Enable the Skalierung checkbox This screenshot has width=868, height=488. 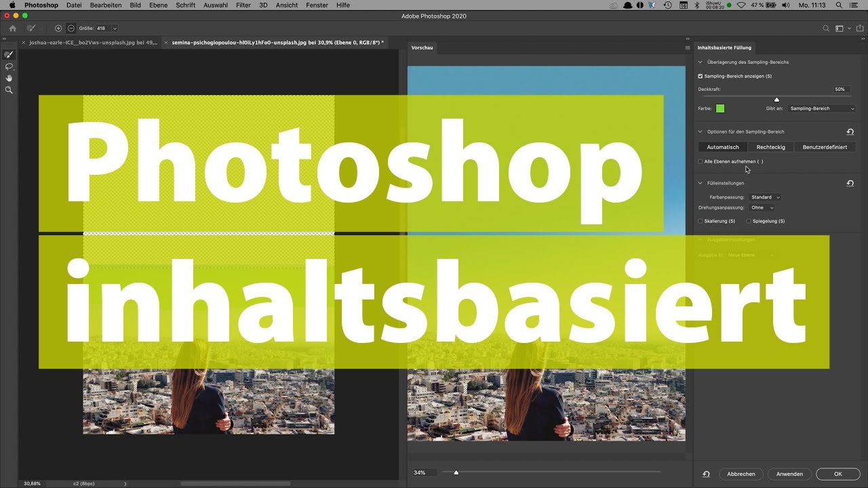point(701,221)
